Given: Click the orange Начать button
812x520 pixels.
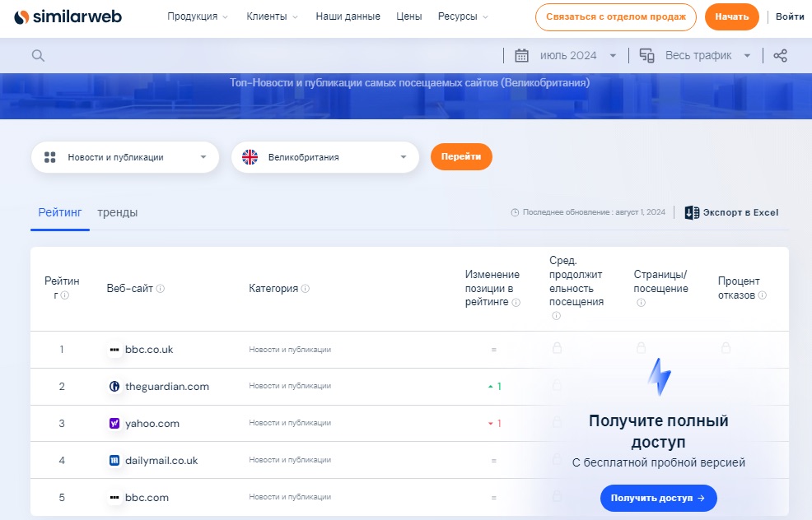Looking at the screenshot, I should (x=732, y=17).
